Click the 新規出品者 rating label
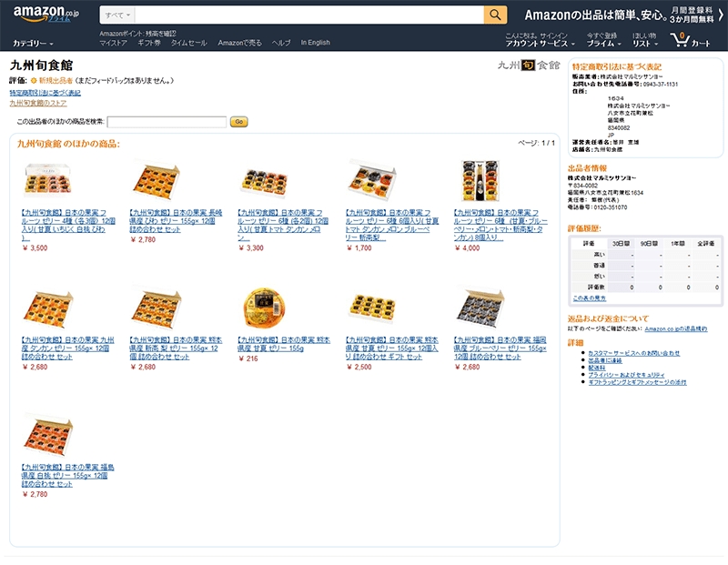728x565 pixels. [56, 81]
